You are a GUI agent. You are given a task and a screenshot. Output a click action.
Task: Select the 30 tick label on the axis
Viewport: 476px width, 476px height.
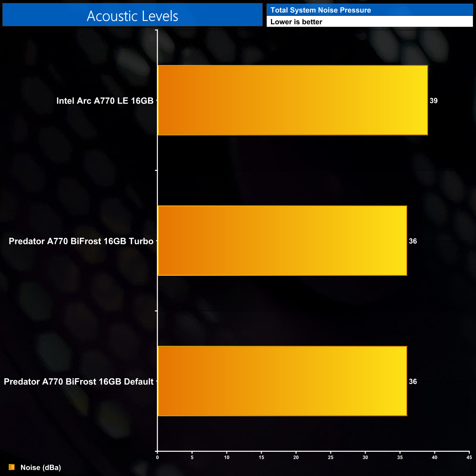pyautogui.click(x=365, y=457)
